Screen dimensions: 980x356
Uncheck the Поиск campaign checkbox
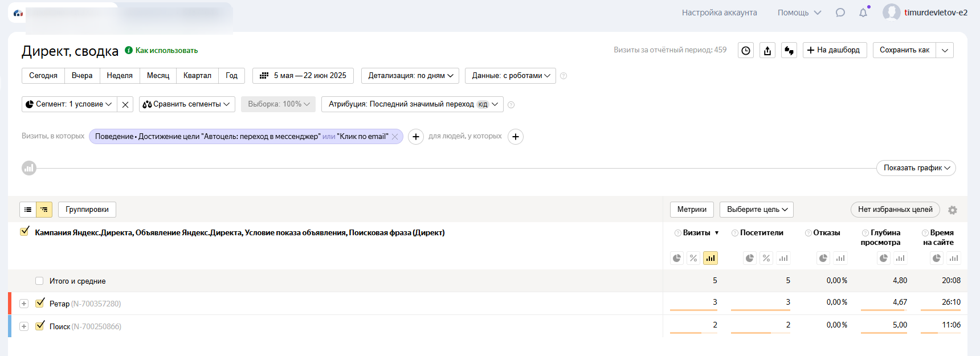[x=40, y=326]
